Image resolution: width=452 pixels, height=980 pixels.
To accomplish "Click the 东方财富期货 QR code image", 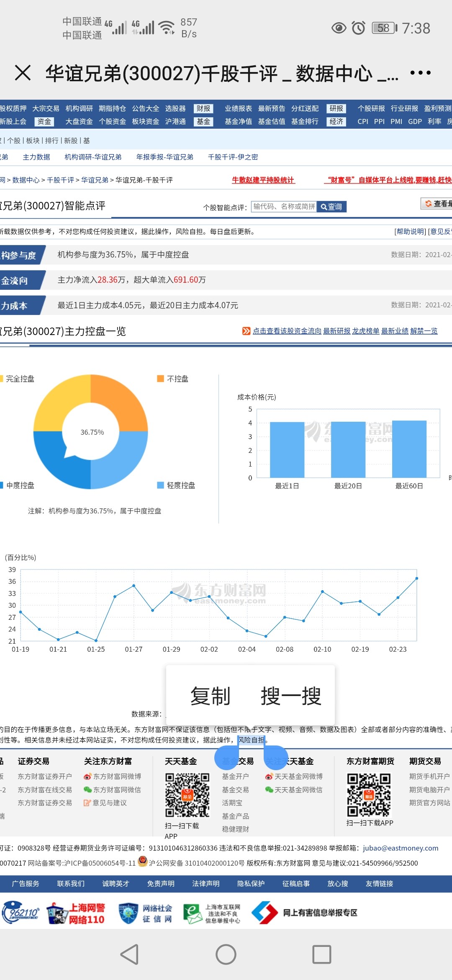I will pyautogui.click(x=369, y=795).
